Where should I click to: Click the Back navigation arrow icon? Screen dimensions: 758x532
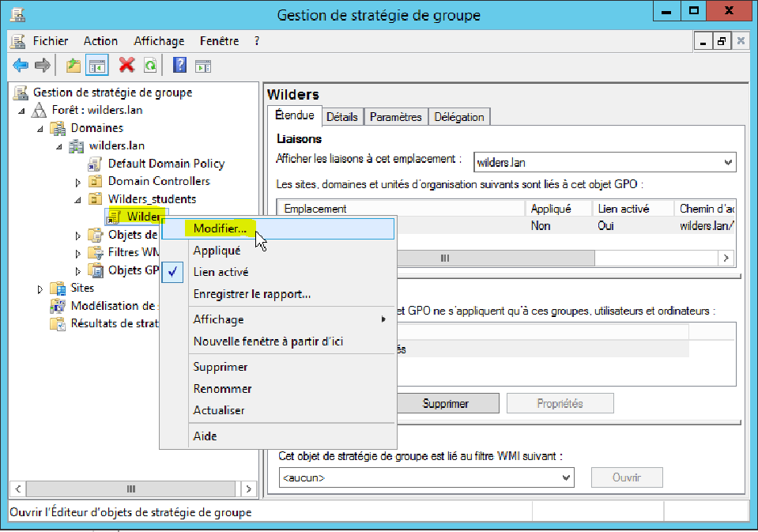(21, 65)
